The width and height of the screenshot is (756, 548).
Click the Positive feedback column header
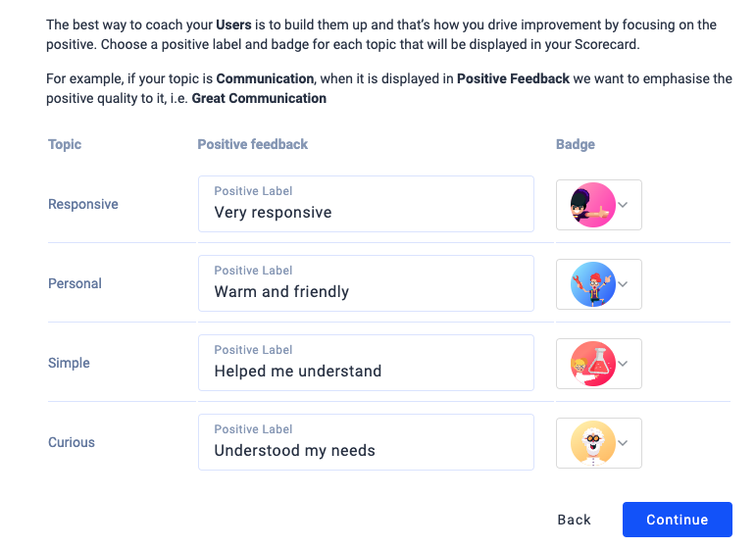tap(253, 144)
